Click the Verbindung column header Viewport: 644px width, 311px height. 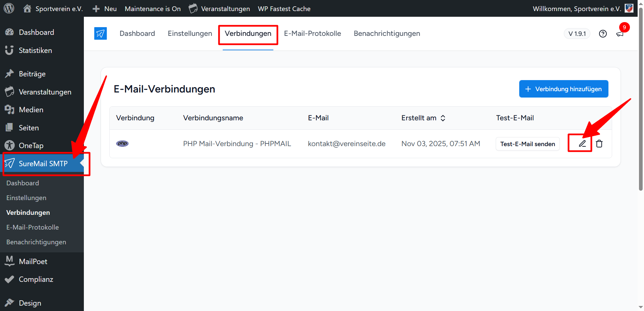pos(135,118)
